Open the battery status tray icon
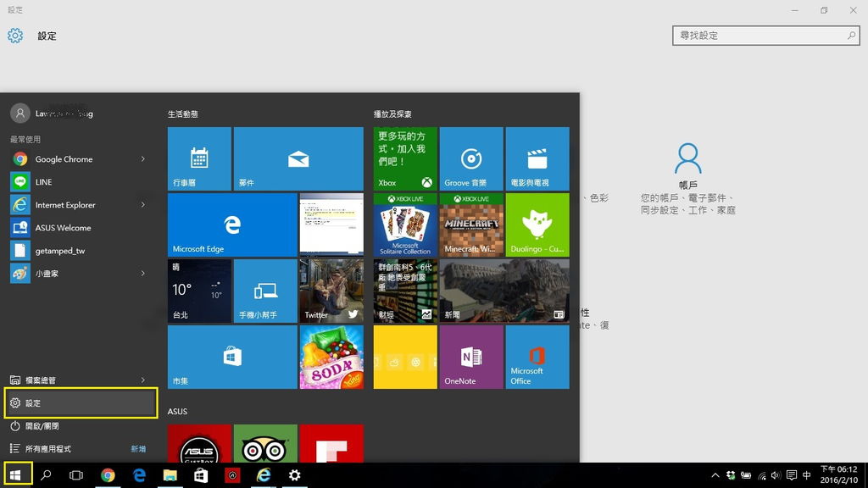Viewport: 868px width, 488px height. [x=746, y=475]
